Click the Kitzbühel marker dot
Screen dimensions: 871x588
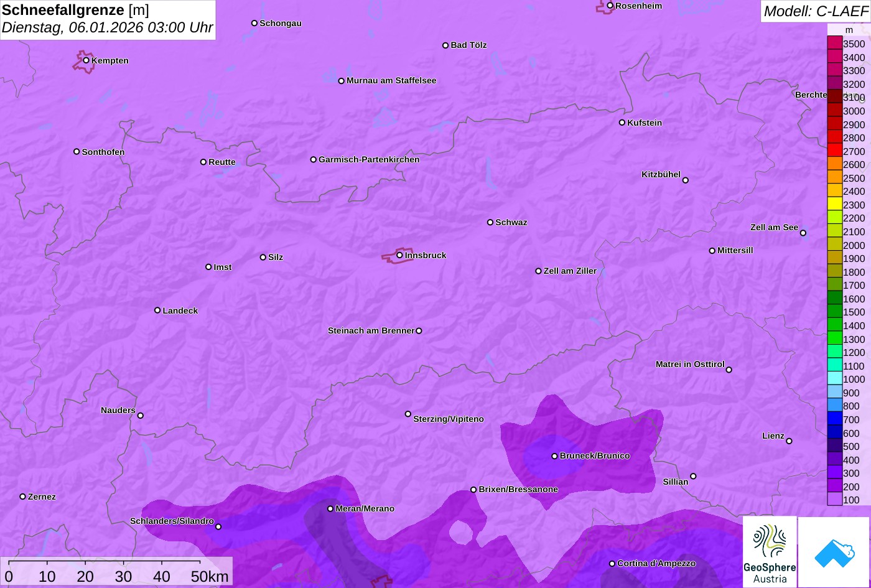pyautogui.click(x=686, y=180)
